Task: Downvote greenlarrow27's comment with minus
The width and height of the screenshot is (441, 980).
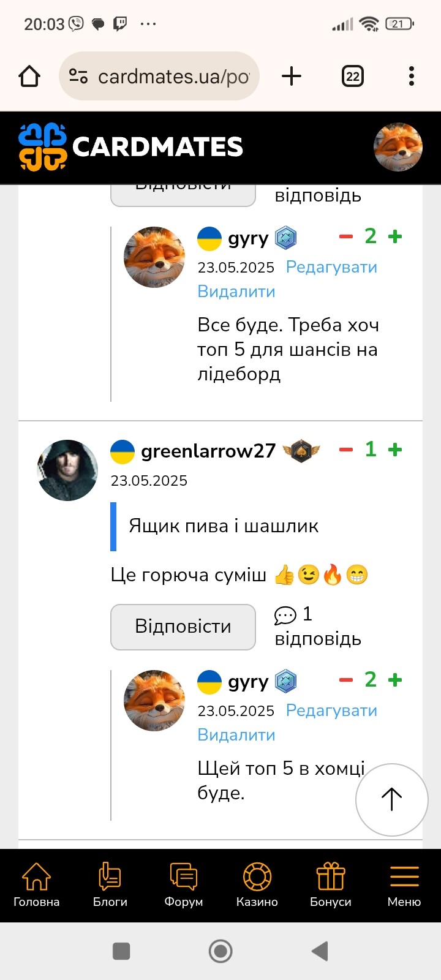Action: point(346,450)
